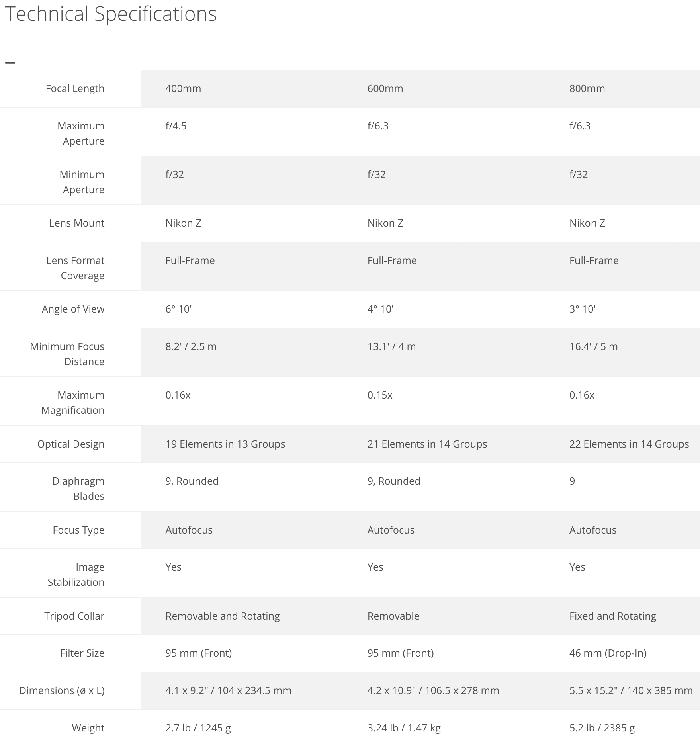
Task: Select the 3.24 lb / 1.47 kg weight
Action: (x=404, y=728)
